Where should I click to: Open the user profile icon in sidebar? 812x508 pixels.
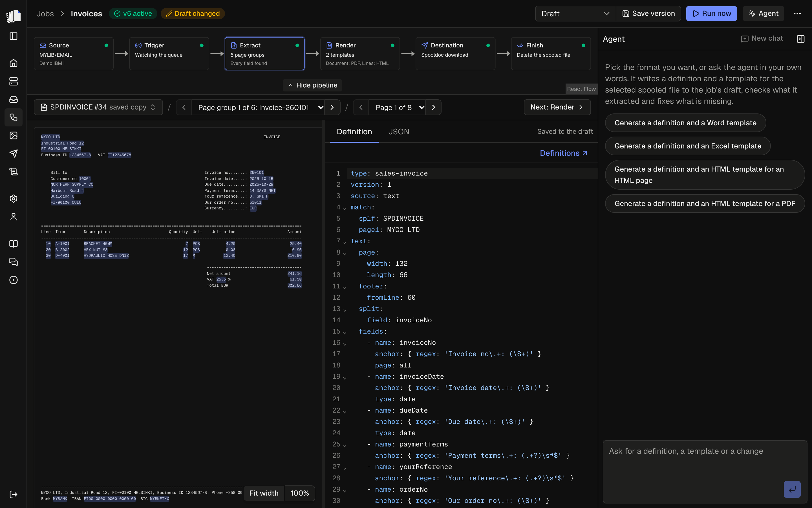click(14, 217)
